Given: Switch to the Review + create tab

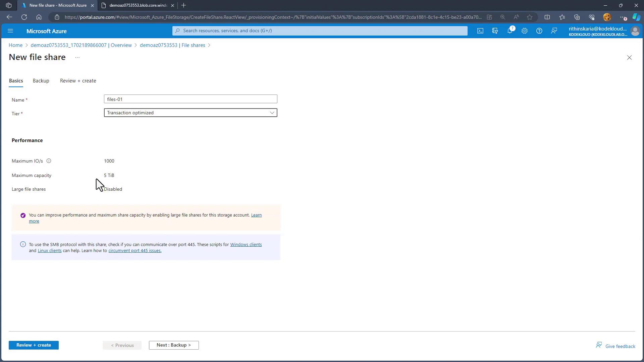Looking at the screenshot, I should pyautogui.click(x=78, y=81).
